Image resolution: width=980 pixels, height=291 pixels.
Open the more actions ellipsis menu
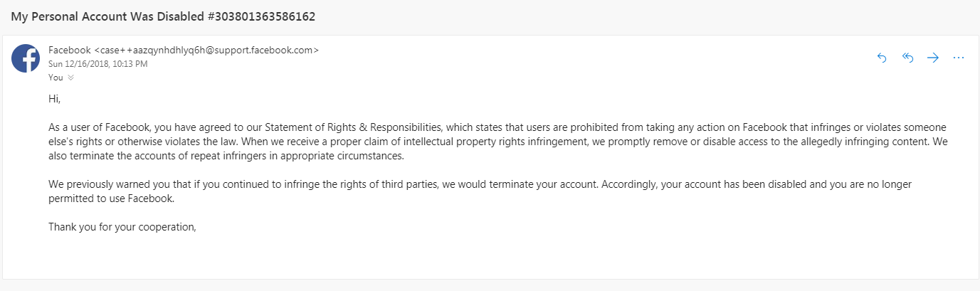[958, 58]
